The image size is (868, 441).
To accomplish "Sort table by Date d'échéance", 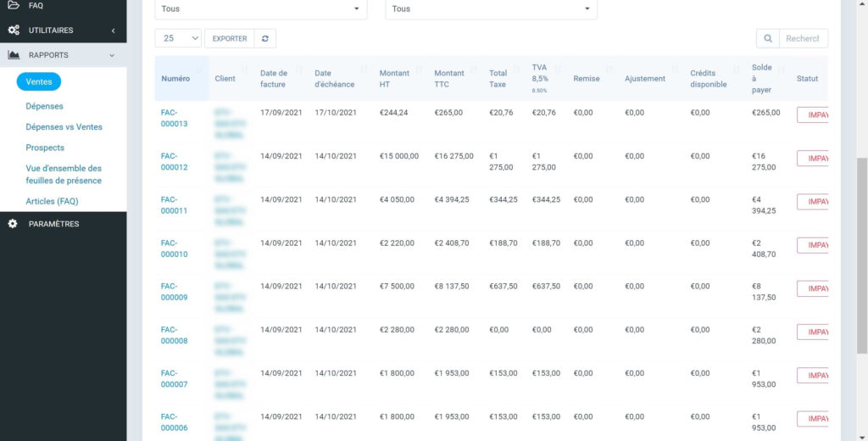I will [341, 79].
